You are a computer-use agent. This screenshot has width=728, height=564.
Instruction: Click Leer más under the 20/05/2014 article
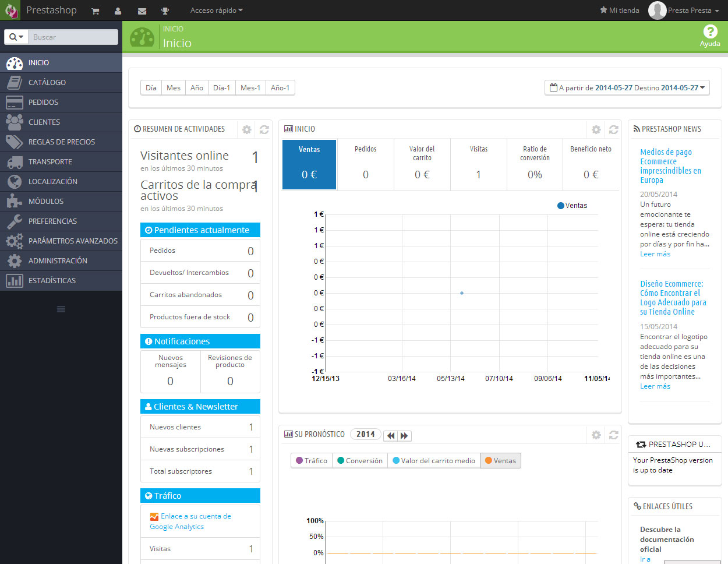[x=655, y=254]
